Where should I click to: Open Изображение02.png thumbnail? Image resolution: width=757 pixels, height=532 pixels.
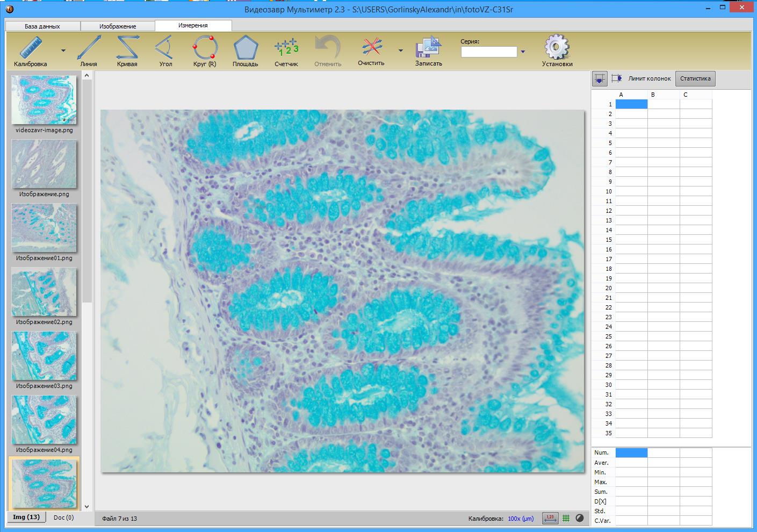44,292
